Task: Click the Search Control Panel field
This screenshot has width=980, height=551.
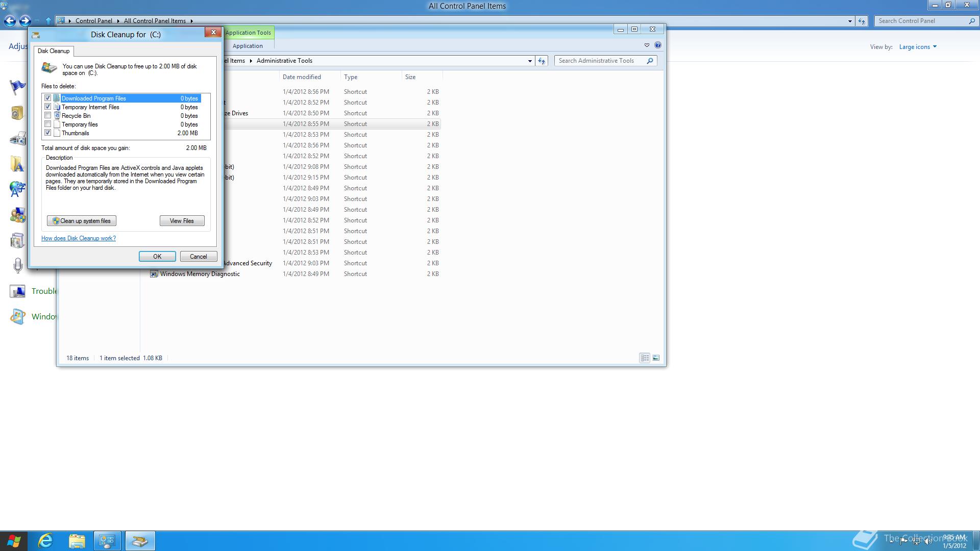Action: [x=921, y=21]
